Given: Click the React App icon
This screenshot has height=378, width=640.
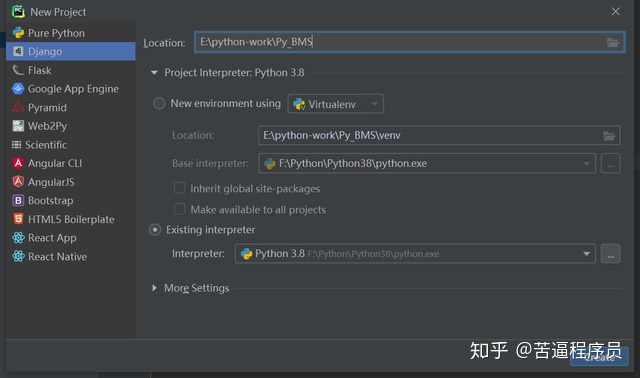Looking at the screenshot, I should click(x=18, y=238).
